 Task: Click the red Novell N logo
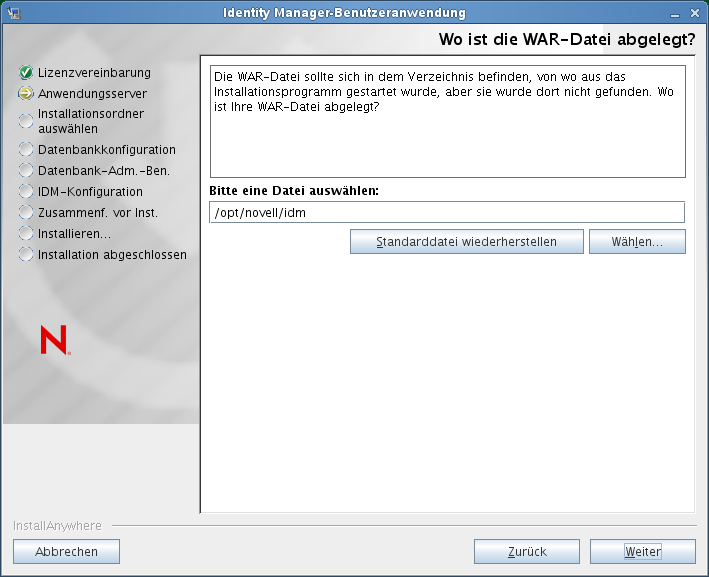pyautogui.click(x=55, y=340)
